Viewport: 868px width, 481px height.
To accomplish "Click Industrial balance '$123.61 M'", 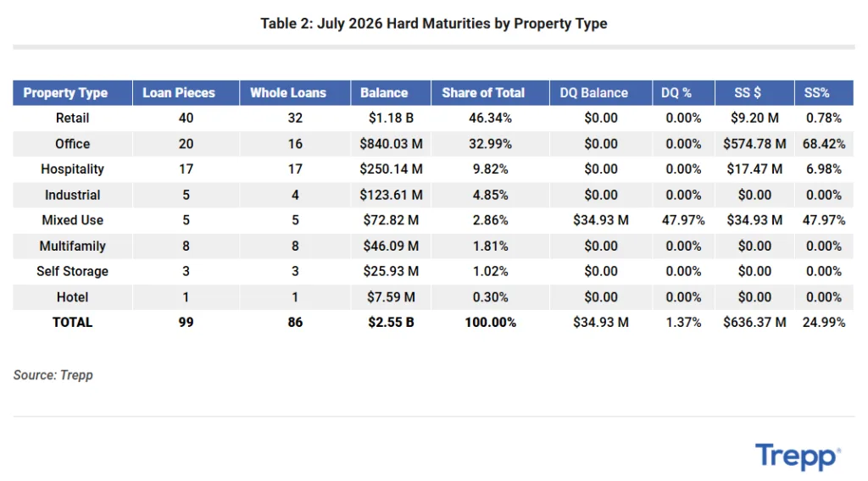I will pyautogui.click(x=391, y=195).
